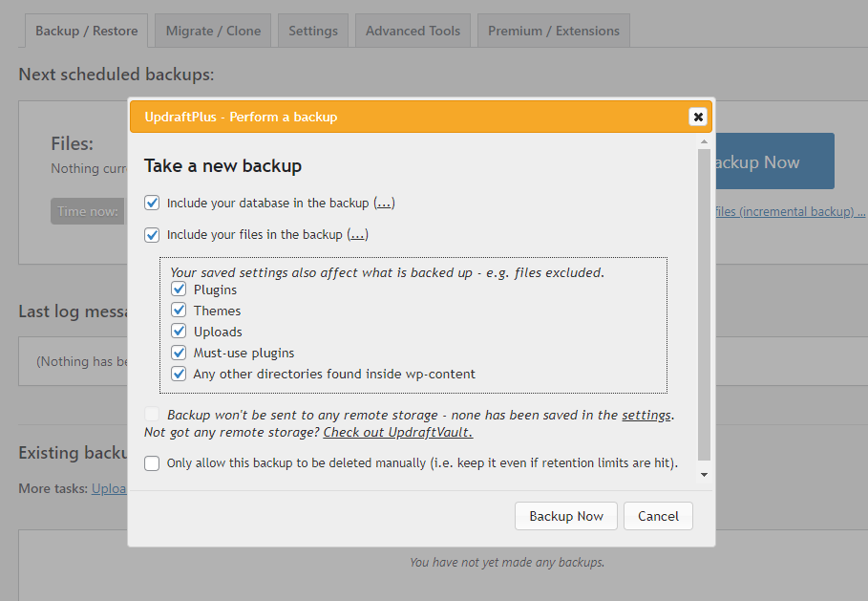
Task: Click the dialog scrollbar down arrow
Action: tap(705, 475)
